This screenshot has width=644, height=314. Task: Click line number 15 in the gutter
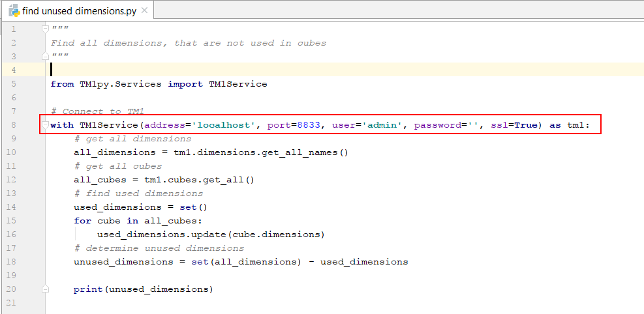point(13,221)
